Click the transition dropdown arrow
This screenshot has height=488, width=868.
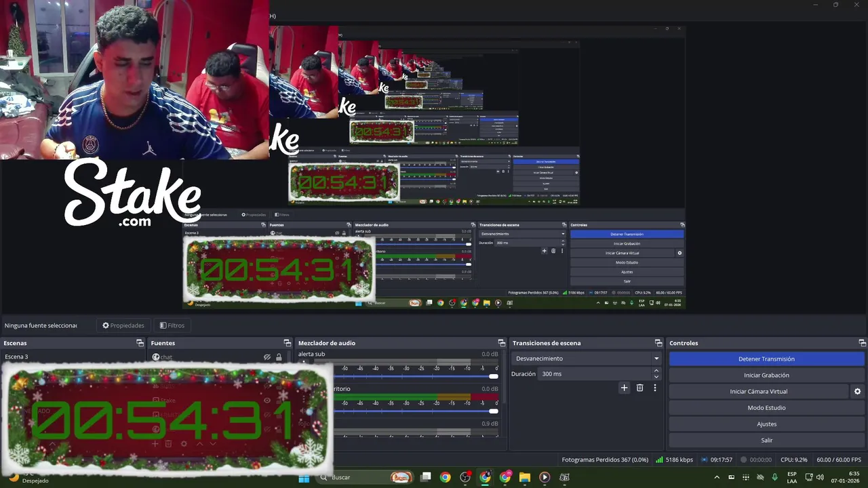656,359
